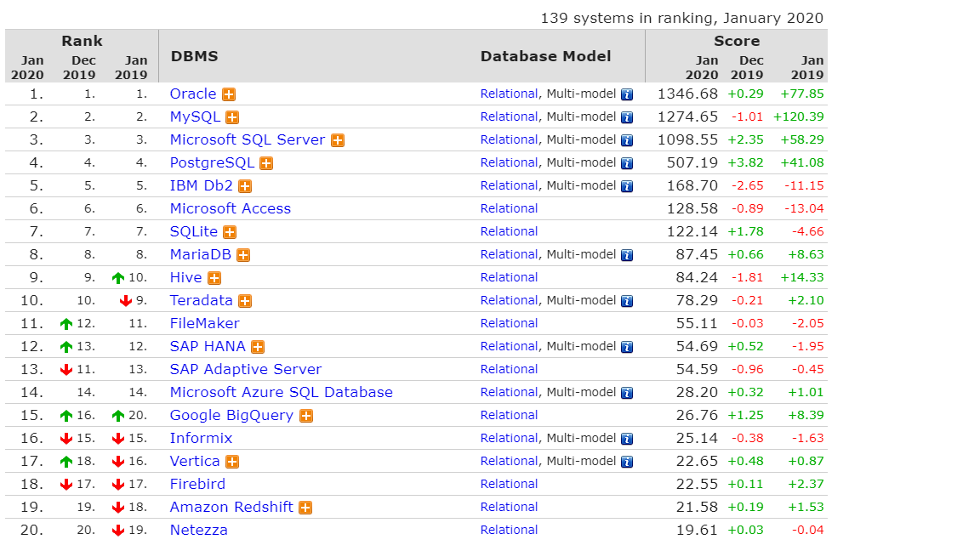The height and width of the screenshot is (551, 980).
Task: Click the Relational link in Google BigQuery row
Action: pos(509,416)
